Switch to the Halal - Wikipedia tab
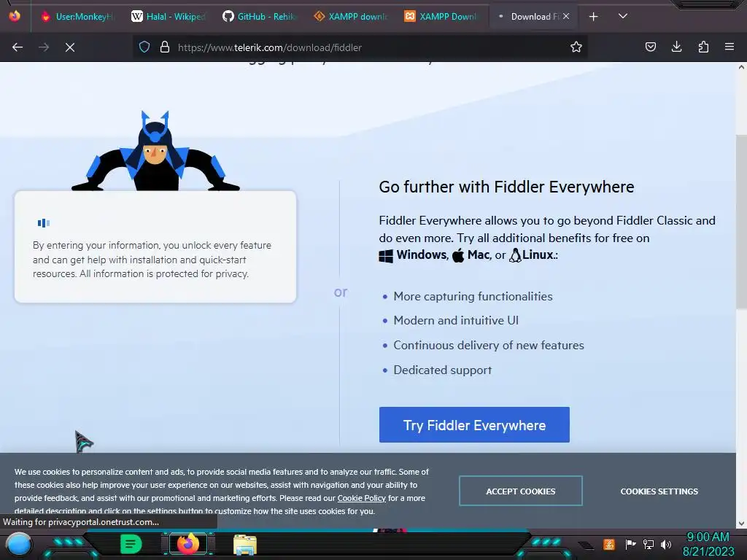The height and width of the screenshot is (560, 747). point(168,17)
